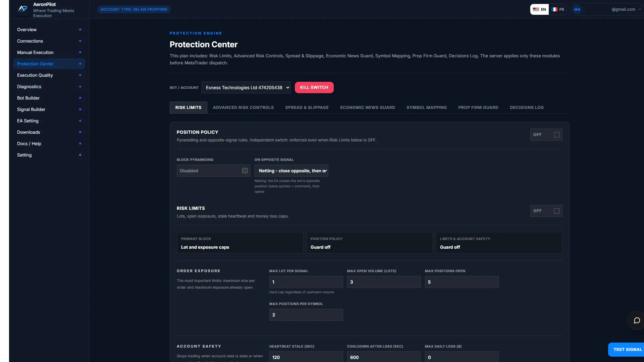This screenshot has width=644, height=362.
Task: Activate the Kill Switch button
Action: tap(314, 87)
